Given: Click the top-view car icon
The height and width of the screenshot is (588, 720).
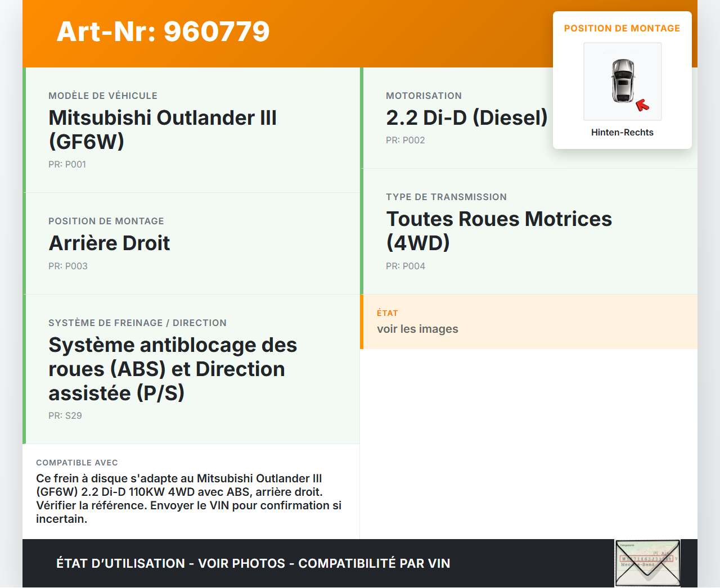Looking at the screenshot, I should point(623,80).
